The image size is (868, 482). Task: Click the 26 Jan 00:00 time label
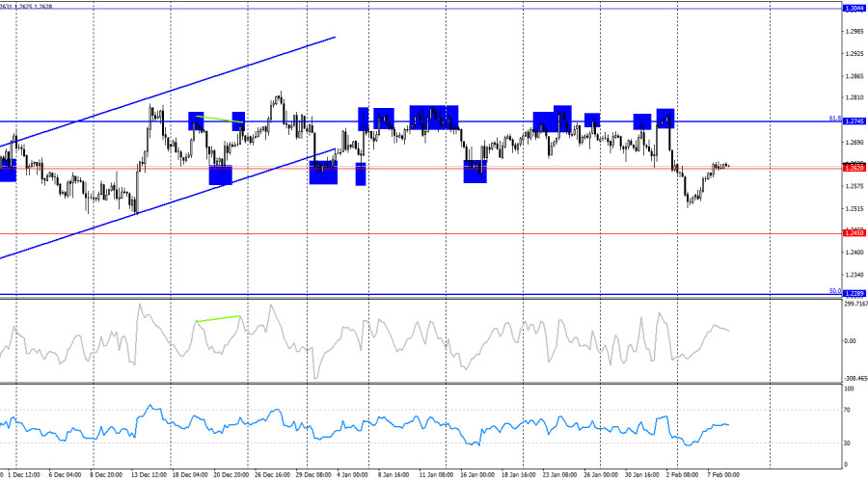(x=601, y=475)
